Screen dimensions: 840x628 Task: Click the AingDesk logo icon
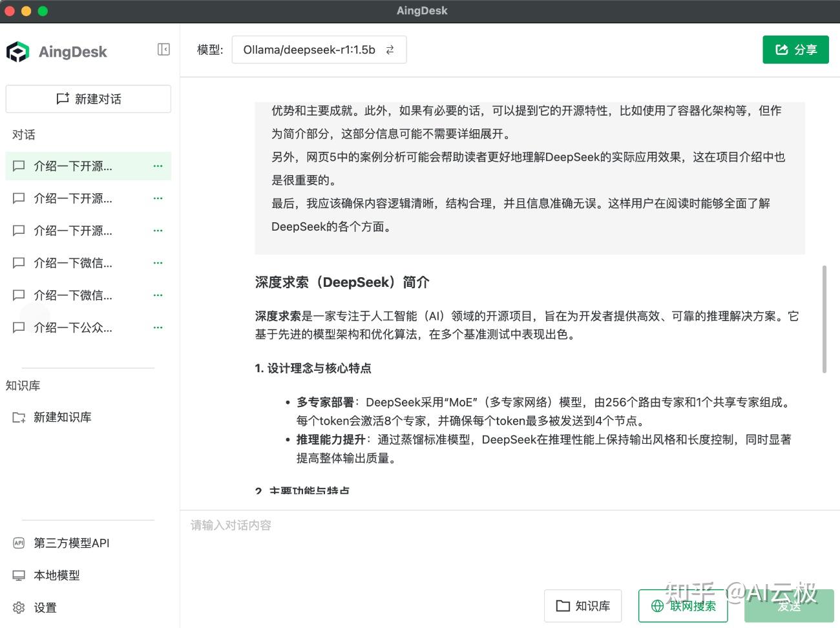[18, 51]
